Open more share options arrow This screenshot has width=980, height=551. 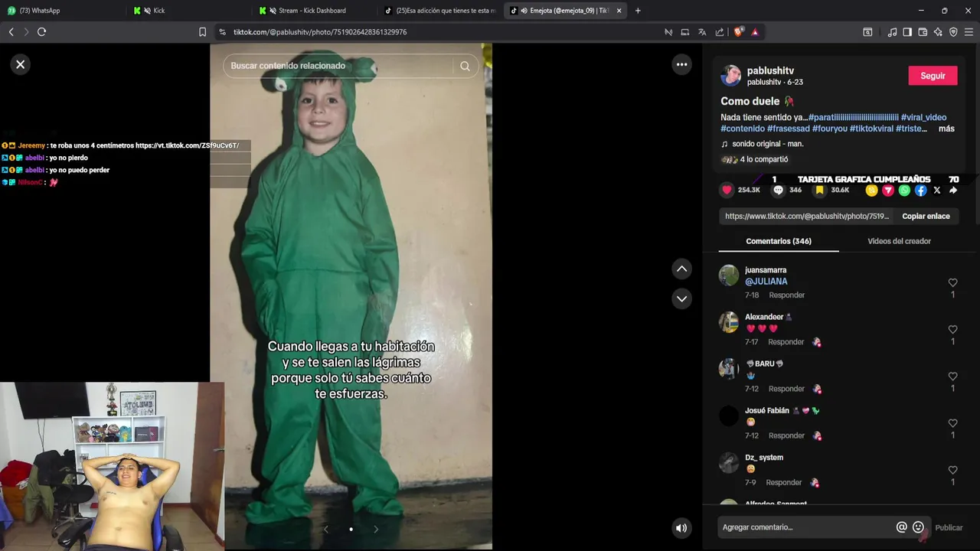pyautogui.click(x=953, y=190)
